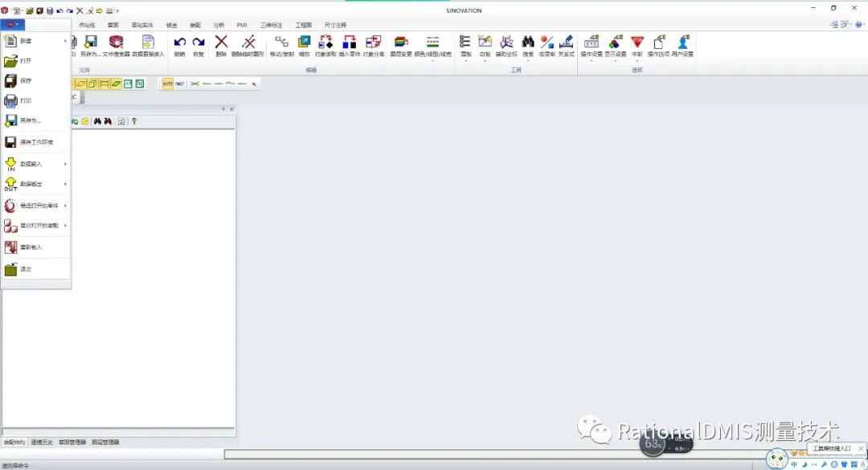Screen dimensions: 868x470
Task: Select 退出 (Exit) in the file menu
Action: point(35,269)
